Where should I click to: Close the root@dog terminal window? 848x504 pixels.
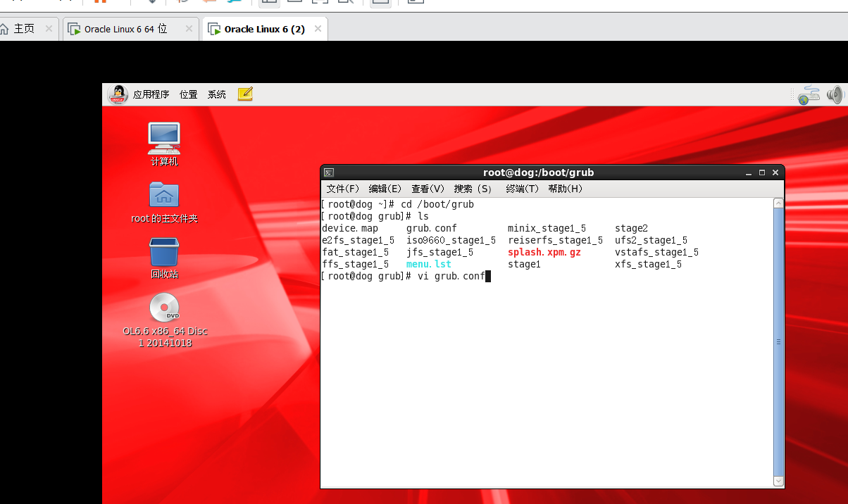775,172
